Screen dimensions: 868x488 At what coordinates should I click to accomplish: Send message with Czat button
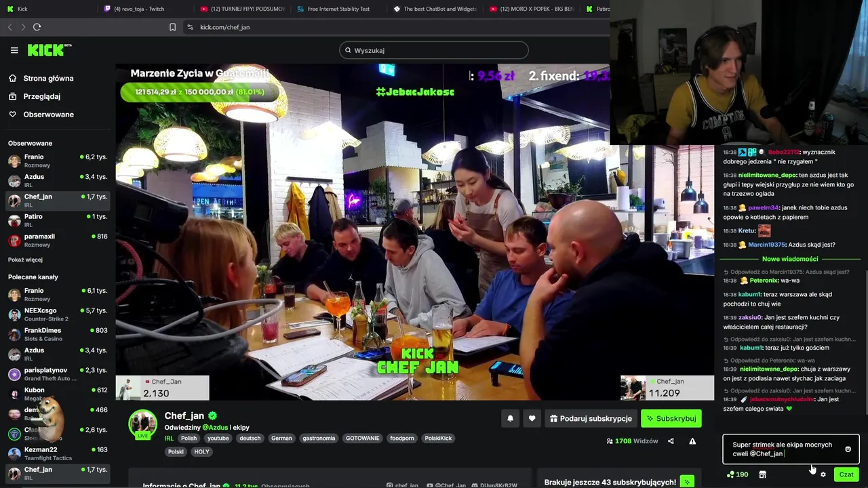(846, 474)
